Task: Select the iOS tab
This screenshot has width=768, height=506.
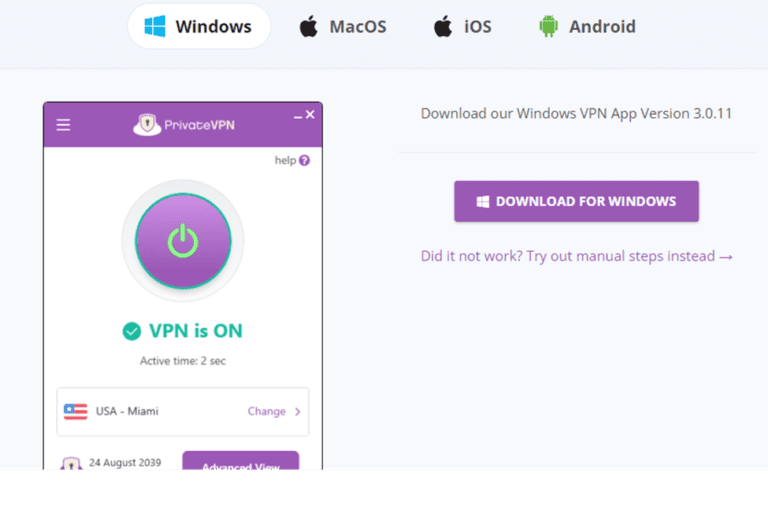Action: [x=462, y=27]
